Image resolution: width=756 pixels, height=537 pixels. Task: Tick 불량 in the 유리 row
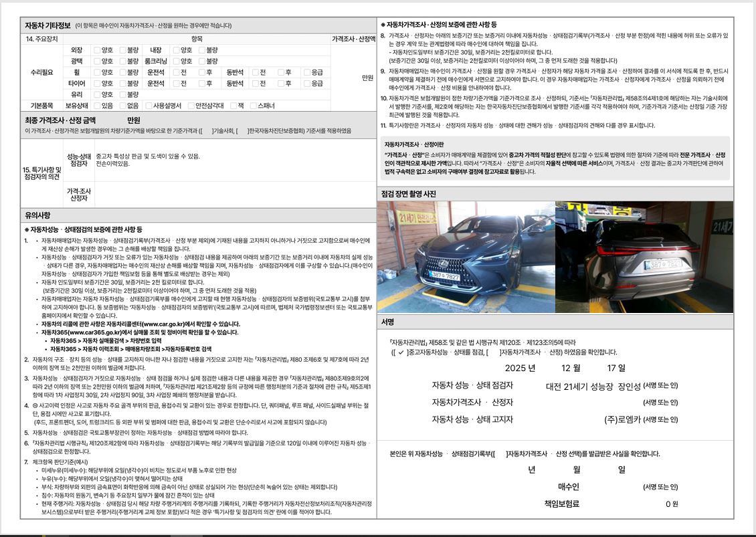122,94
